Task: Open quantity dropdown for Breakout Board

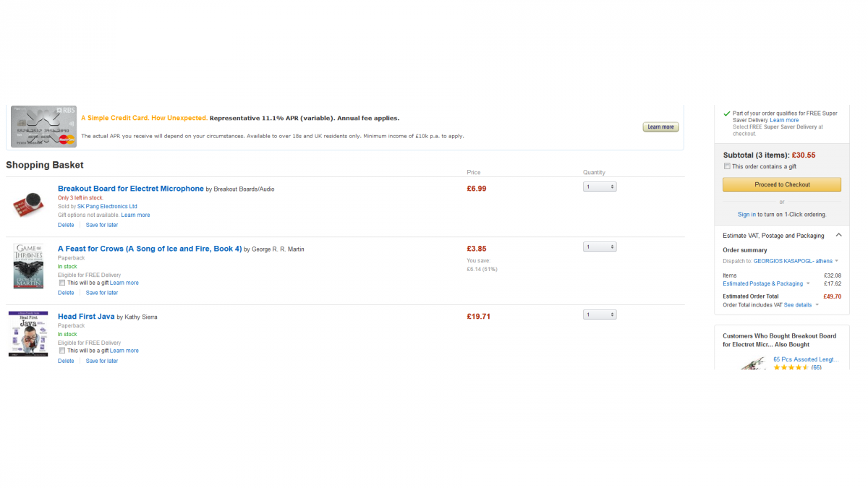Action: (x=600, y=187)
